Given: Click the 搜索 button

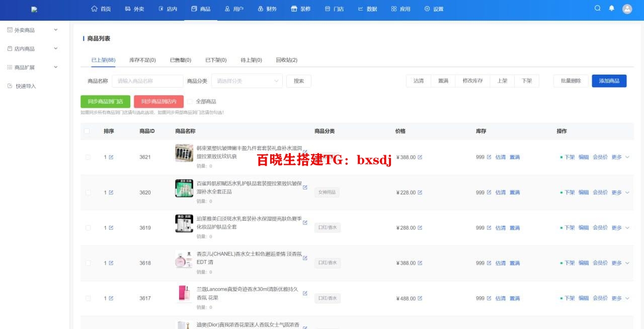Looking at the screenshot, I should tap(299, 81).
